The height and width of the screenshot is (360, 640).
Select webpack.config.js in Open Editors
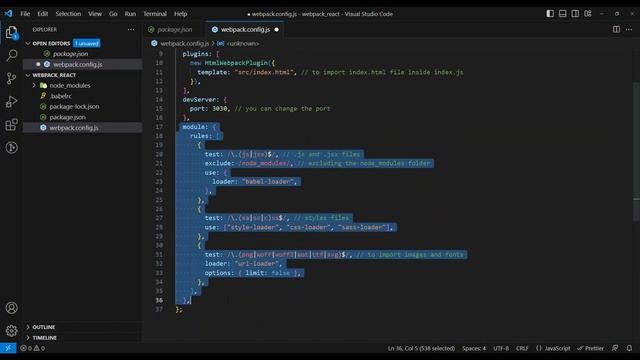[x=82, y=64]
